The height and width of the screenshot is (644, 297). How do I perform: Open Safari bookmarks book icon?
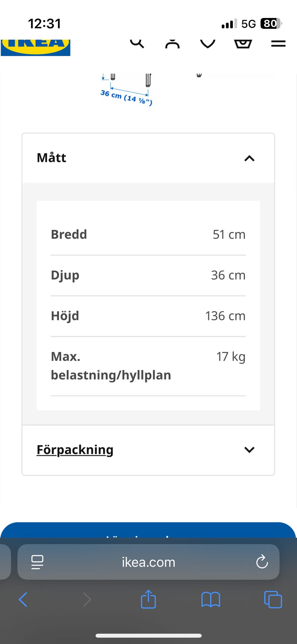(x=211, y=599)
